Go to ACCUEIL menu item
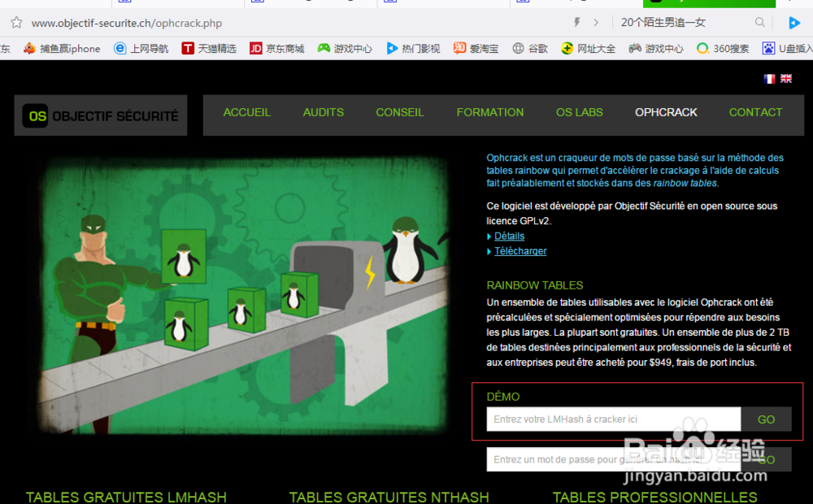813x504 pixels. click(x=247, y=112)
